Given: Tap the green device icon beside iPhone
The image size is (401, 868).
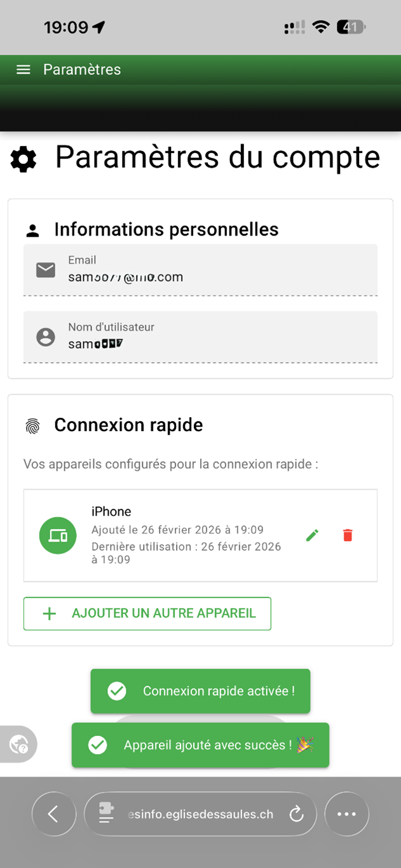Looking at the screenshot, I should (x=58, y=536).
